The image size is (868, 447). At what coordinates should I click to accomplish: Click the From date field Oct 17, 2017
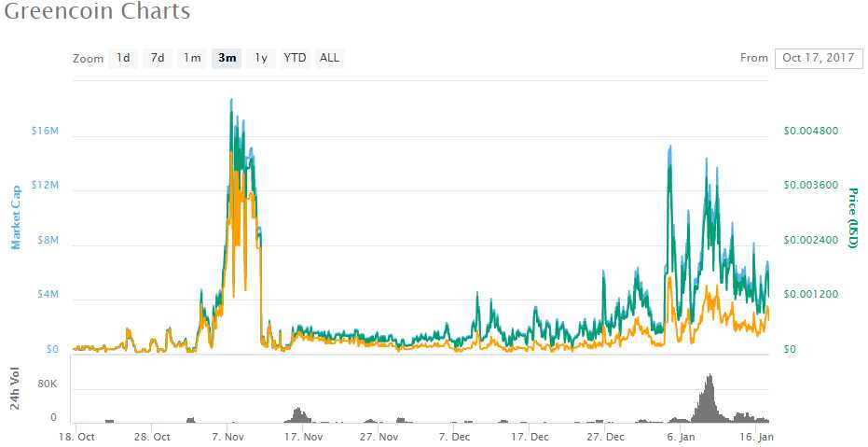[x=818, y=58]
